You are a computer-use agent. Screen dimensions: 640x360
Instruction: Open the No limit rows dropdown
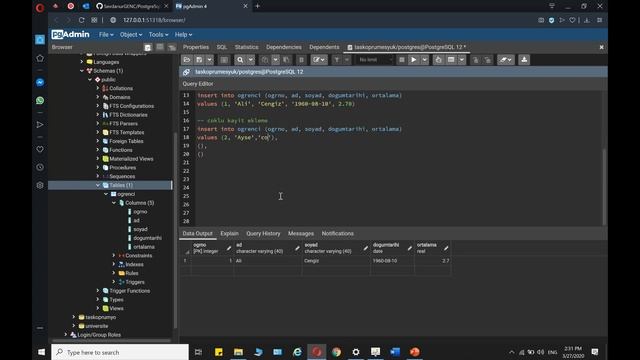(x=374, y=60)
